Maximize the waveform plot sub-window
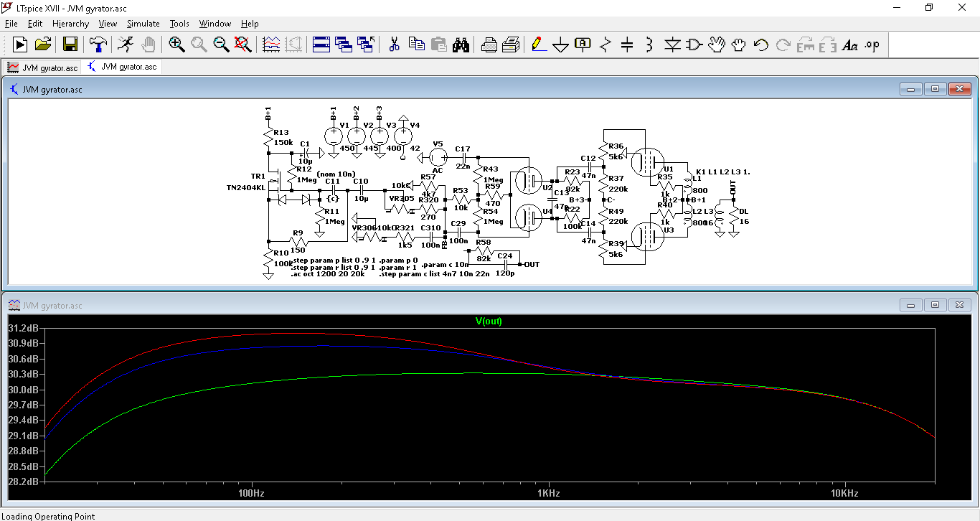This screenshot has height=521, width=980. 935,305
